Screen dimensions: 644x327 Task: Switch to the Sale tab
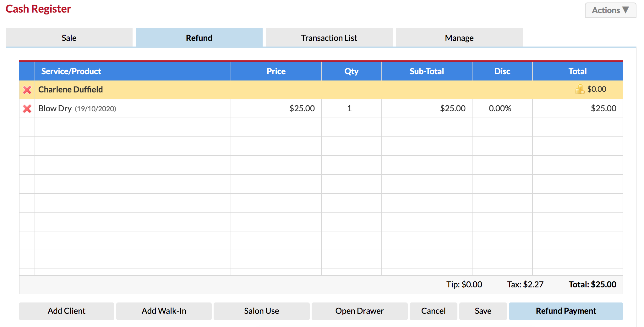(69, 38)
